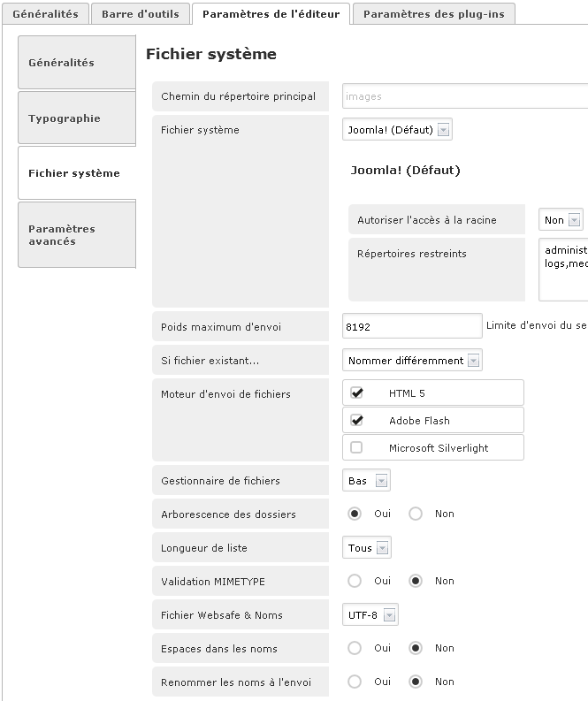
Task: Select Oui for Validation MIMETYPE
Action: [x=355, y=581]
